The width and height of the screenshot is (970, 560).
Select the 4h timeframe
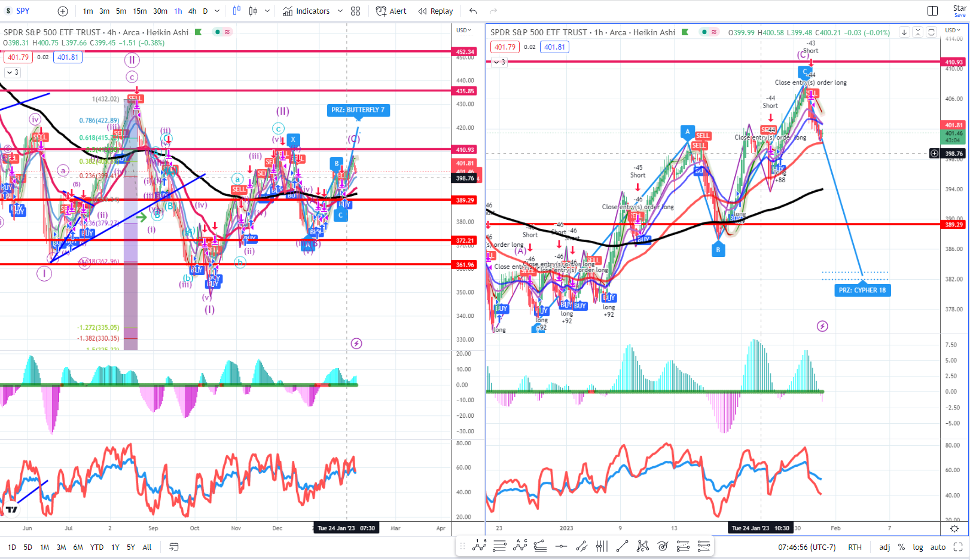point(192,11)
